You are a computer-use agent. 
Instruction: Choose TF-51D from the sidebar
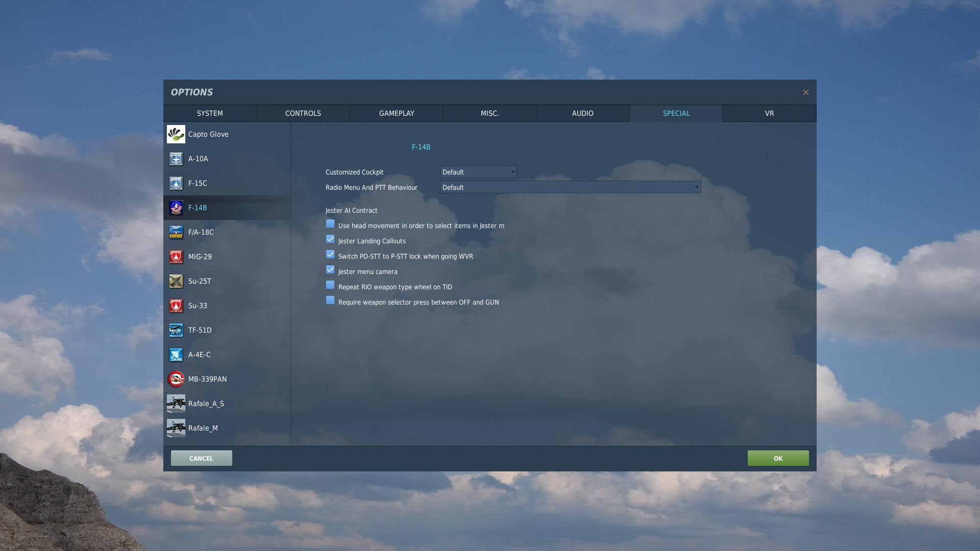point(227,330)
